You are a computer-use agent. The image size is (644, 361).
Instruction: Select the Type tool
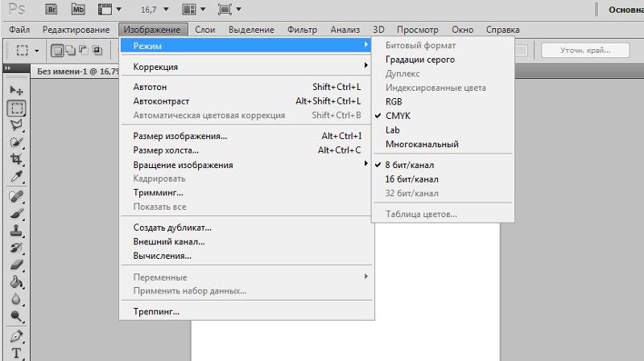(16, 353)
